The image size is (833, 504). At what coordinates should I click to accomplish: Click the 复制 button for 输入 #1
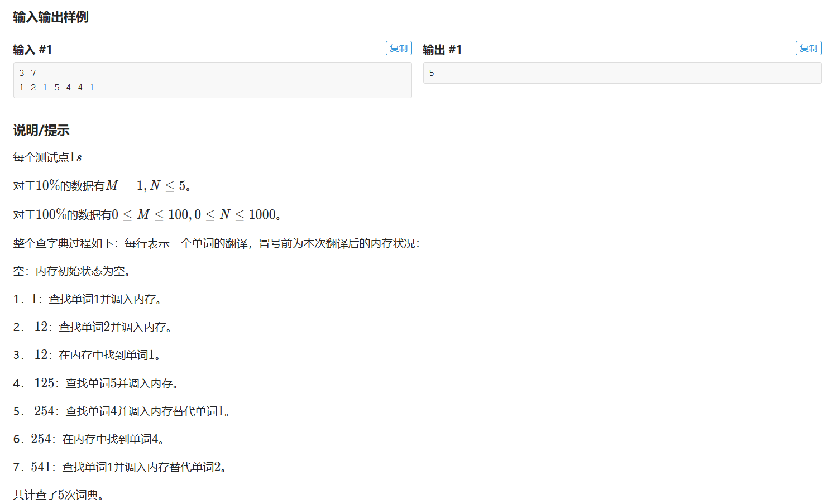click(398, 48)
